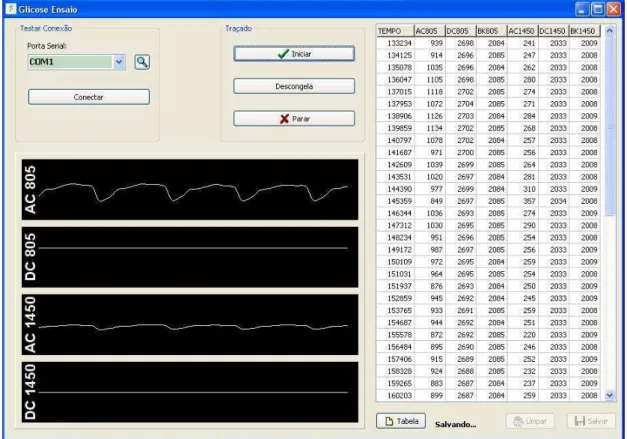Select the DC1450 column header
The width and height of the screenshot is (627, 439).
click(553, 31)
